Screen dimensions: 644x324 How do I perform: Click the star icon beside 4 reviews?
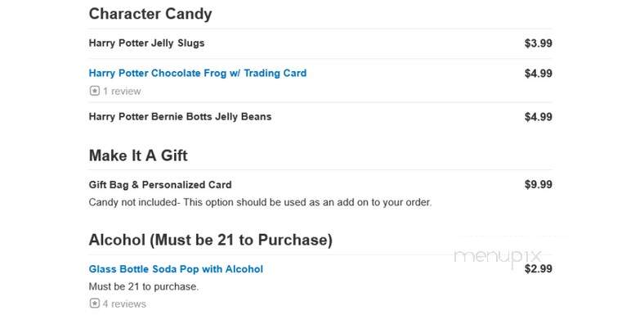click(x=95, y=304)
